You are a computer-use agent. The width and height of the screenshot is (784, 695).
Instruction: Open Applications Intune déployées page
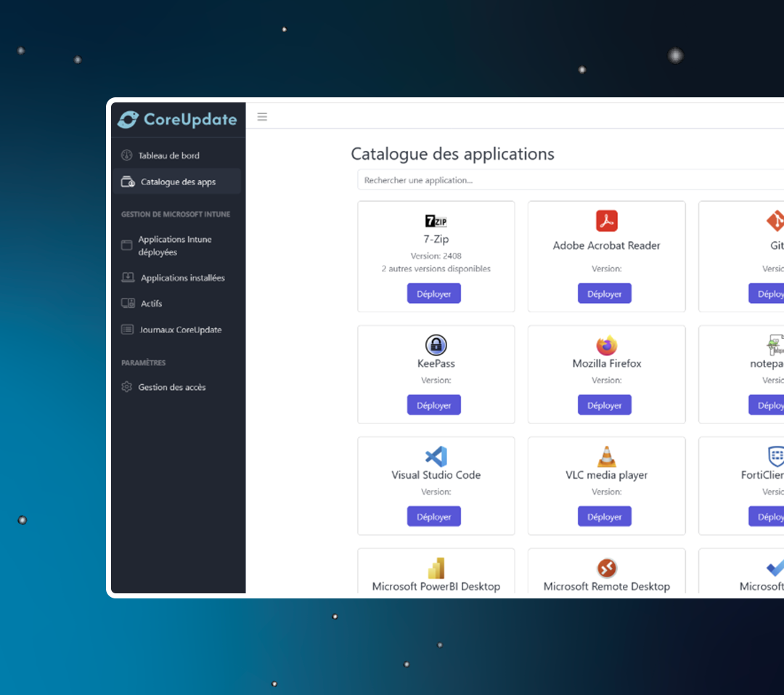175,245
